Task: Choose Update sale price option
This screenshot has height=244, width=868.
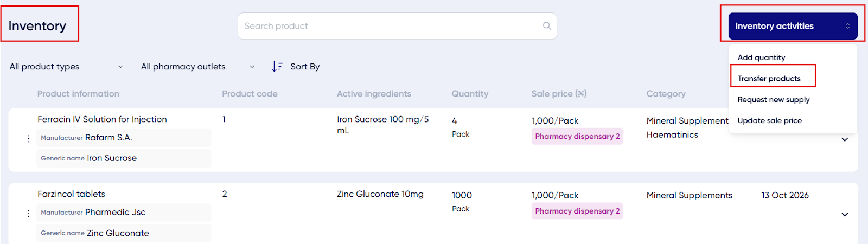Action: [x=769, y=120]
